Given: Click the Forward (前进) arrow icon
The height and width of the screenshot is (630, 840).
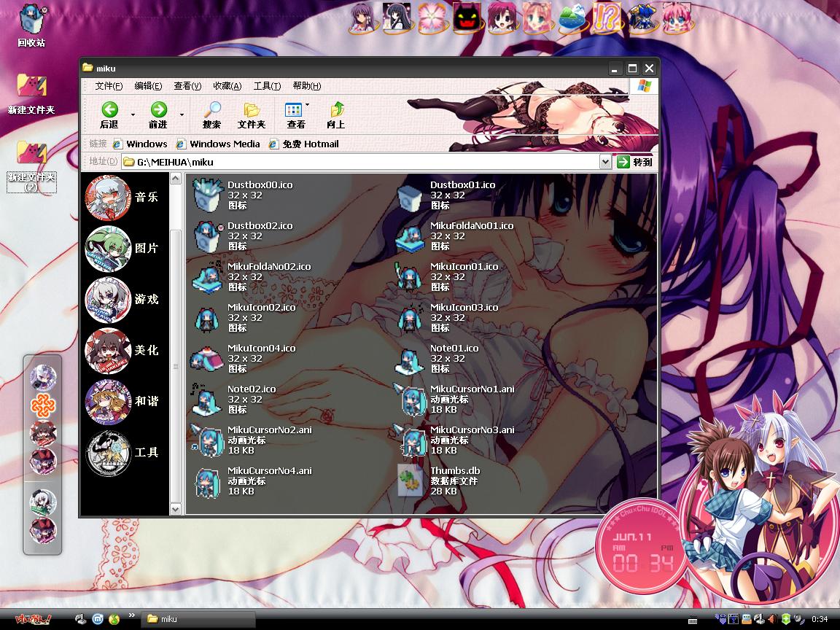Looking at the screenshot, I should click(x=158, y=109).
